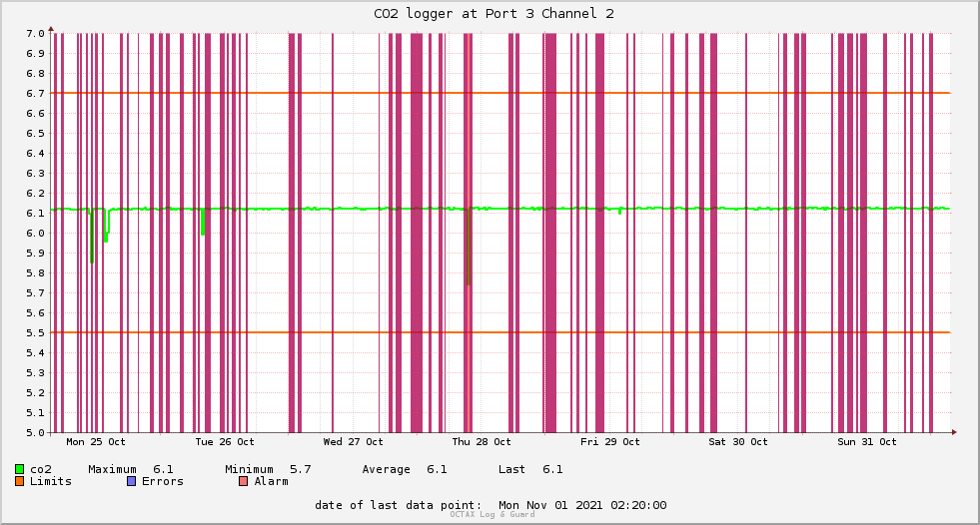Click the 6.5 y-axis label
The height and width of the screenshot is (525, 980).
(36, 134)
